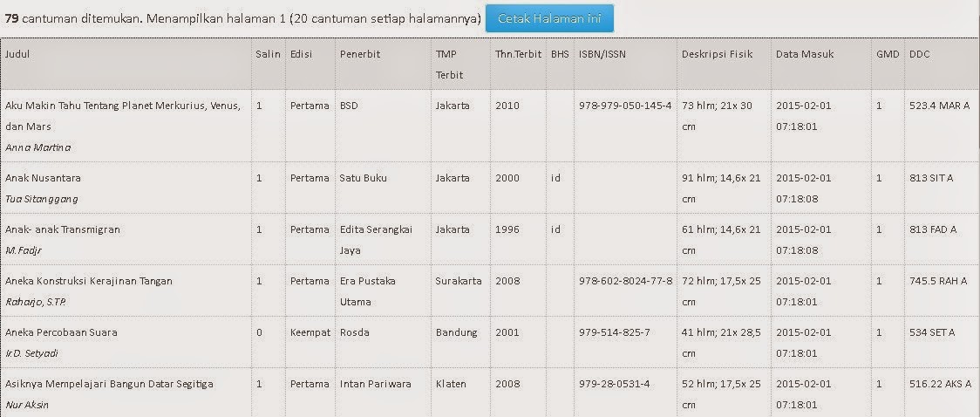Click physical description 73 hlm; 21x 30 cm

click(x=717, y=116)
